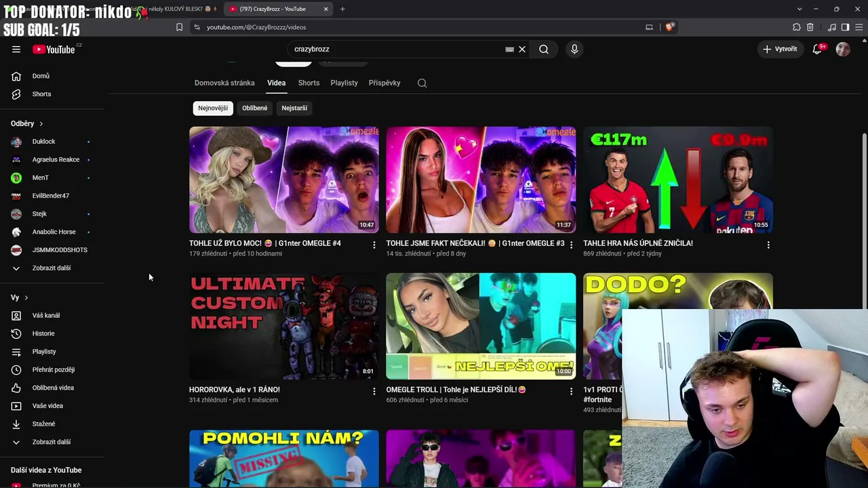868x488 pixels.
Task: Click the browser address bar URL
Action: [256, 27]
